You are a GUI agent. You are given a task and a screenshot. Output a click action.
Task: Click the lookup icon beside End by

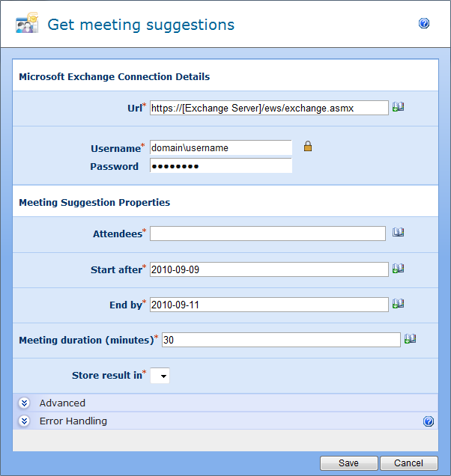(x=398, y=303)
